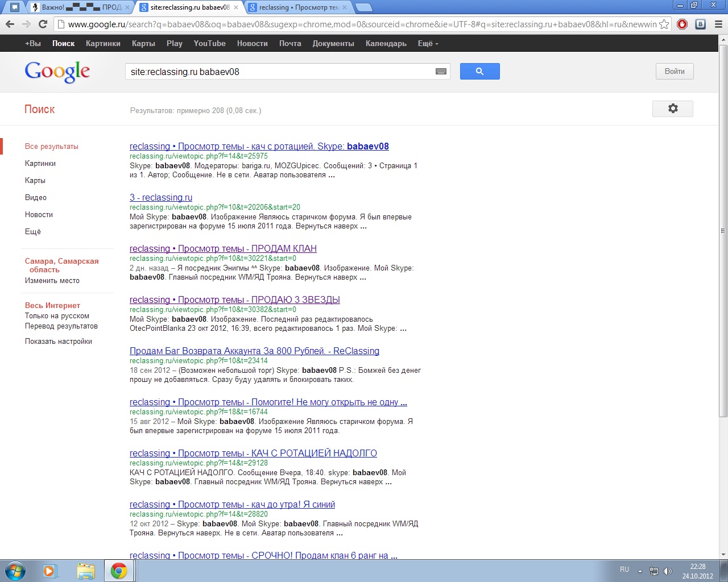Expand the Ещё option in the left sidebar
Viewport: 728px width, 582px height.
coord(33,232)
